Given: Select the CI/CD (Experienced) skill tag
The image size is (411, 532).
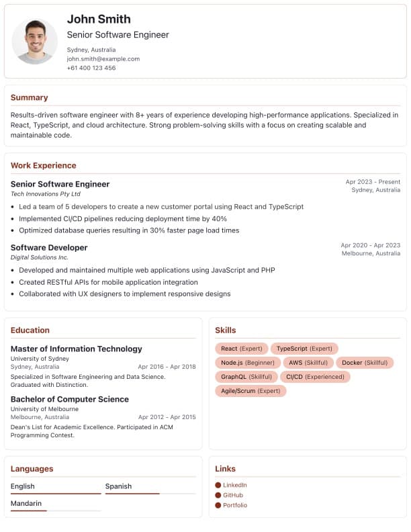Looking at the screenshot, I should point(315,377).
